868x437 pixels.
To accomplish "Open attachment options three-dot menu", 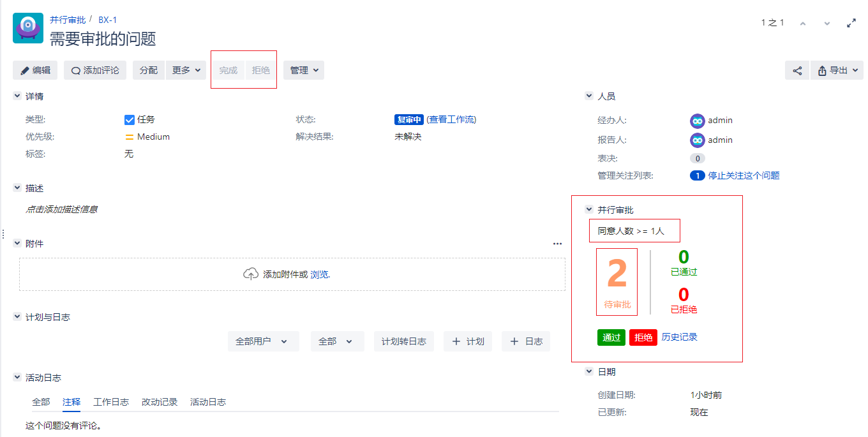I will (x=557, y=244).
